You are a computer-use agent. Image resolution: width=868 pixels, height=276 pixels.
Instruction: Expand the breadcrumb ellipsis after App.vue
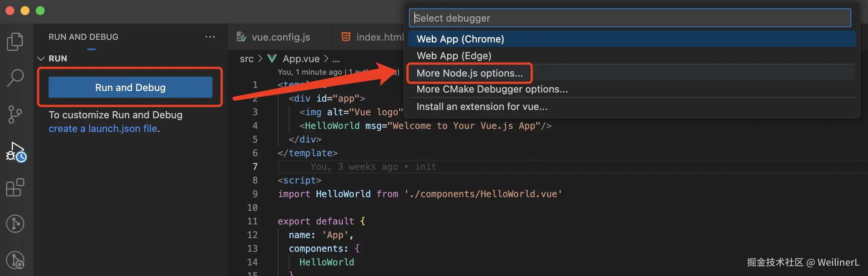[336, 59]
